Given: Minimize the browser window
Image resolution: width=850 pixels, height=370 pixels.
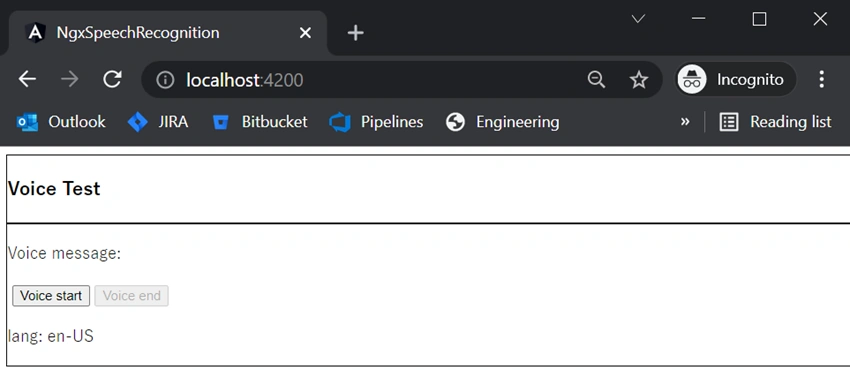Looking at the screenshot, I should click(x=699, y=19).
